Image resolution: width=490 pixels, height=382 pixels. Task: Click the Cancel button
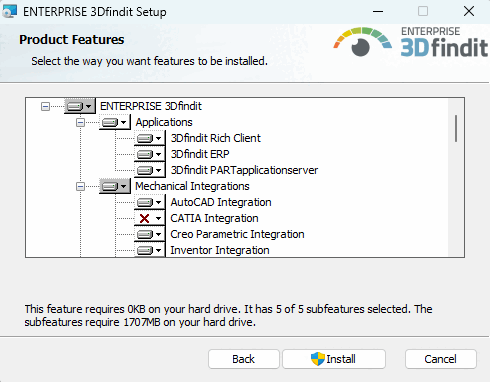441,359
